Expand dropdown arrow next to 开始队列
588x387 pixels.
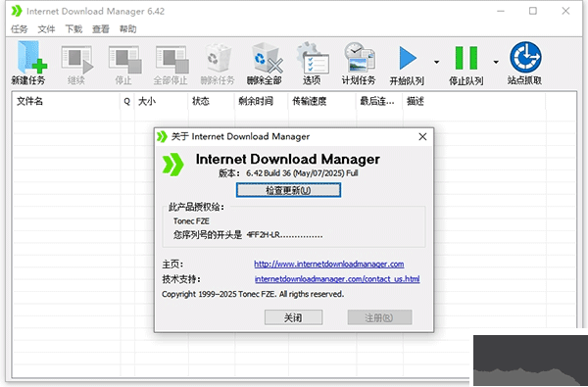[x=436, y=62]
